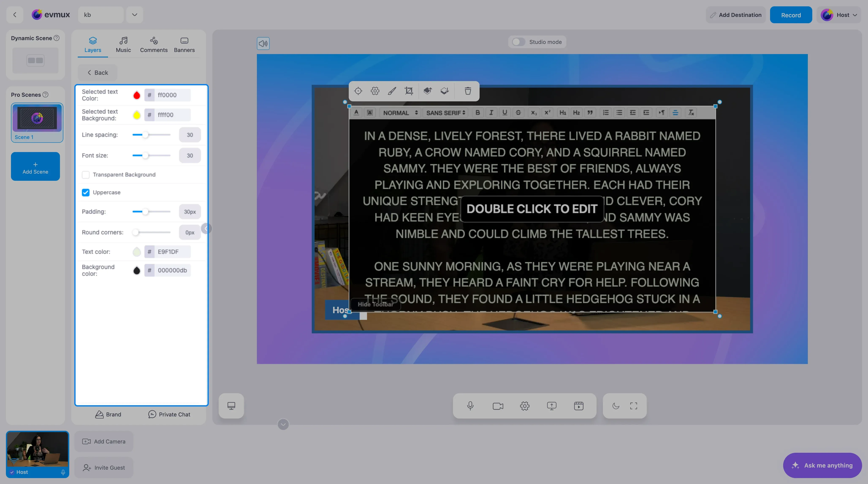Enable Studio mode switch
This screenshot has width=868, height=484.
click(518, 42)
